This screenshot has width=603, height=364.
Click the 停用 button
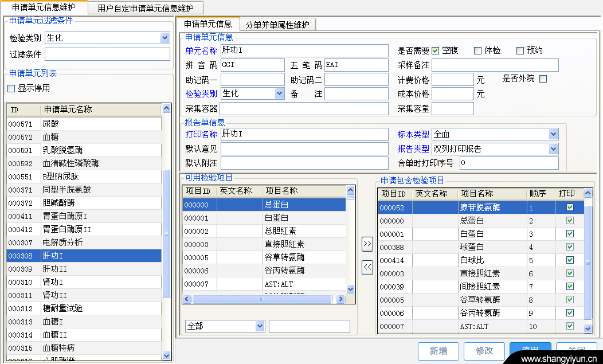tap(530, 351)
